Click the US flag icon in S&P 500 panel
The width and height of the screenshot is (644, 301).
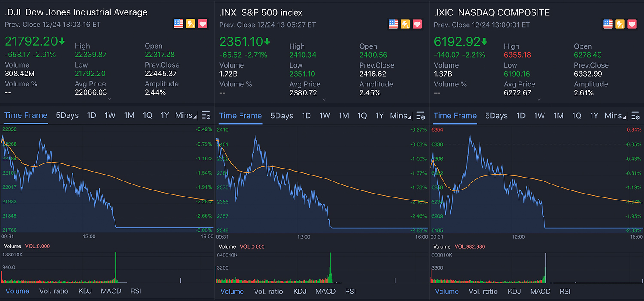coord(393,24)
